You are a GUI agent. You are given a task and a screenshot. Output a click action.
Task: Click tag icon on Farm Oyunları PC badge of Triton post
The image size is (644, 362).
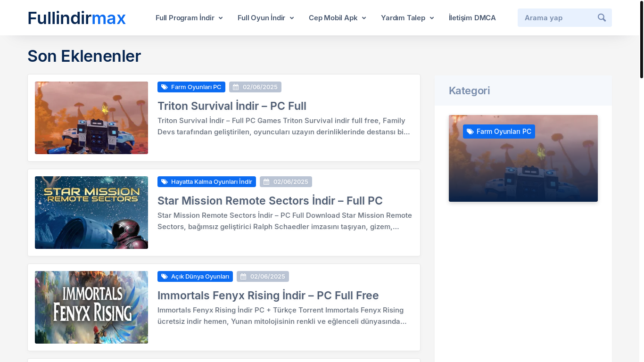(165, 87)
